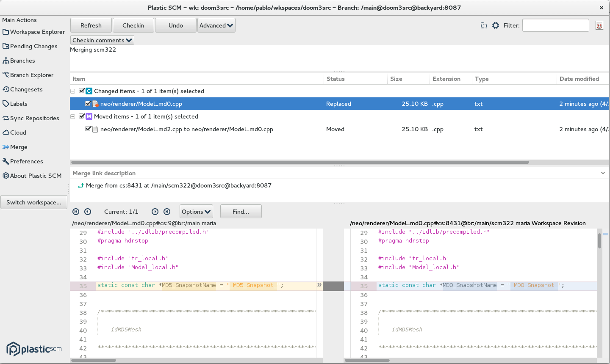
Task: Click the dashed selection square icon near Filter
Action: click(484, 25)
